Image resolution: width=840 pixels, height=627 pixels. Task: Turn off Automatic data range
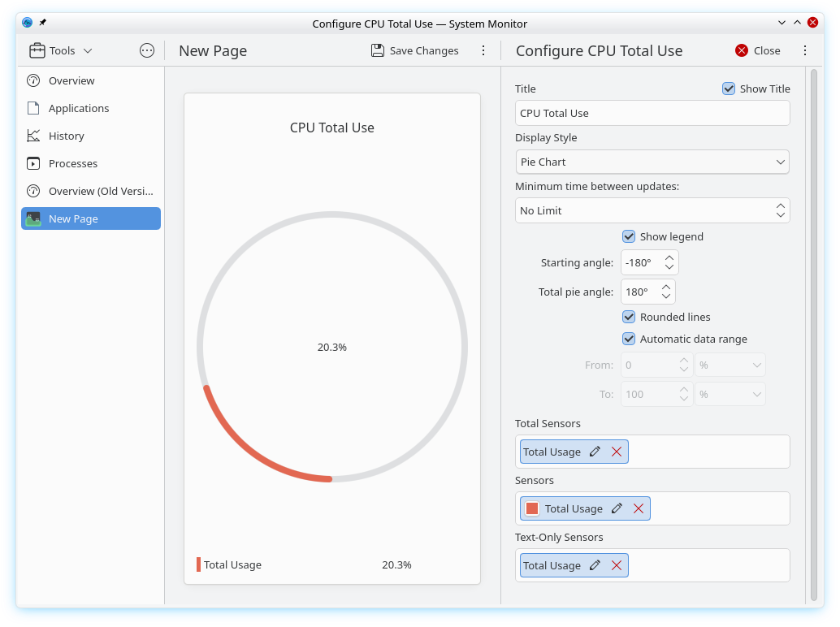point(629,339)
